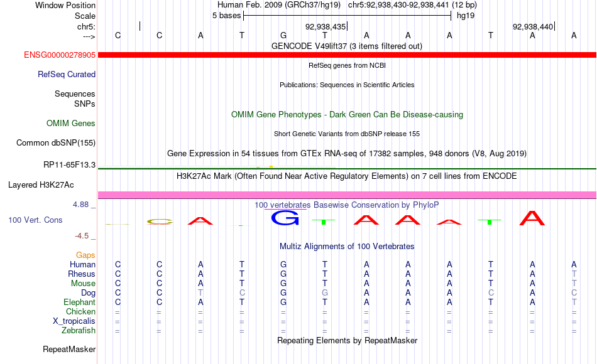Click the 92,938,440 position marker
597x364 pixels.
pos(533,26)
